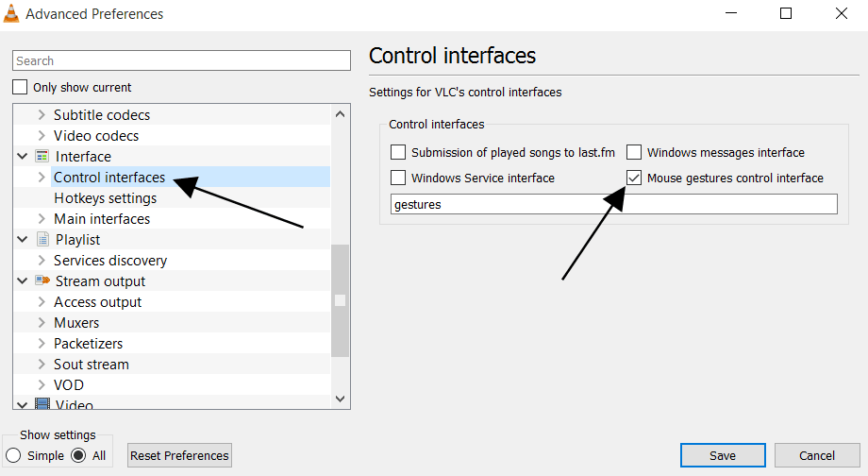Click the Stream output category icon
The width and height of the screenshot is (868, 476).
coord(42,281)
